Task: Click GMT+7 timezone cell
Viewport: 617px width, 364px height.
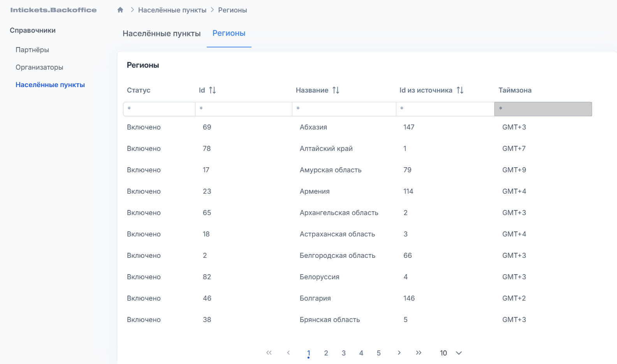Action: [514, 149]
